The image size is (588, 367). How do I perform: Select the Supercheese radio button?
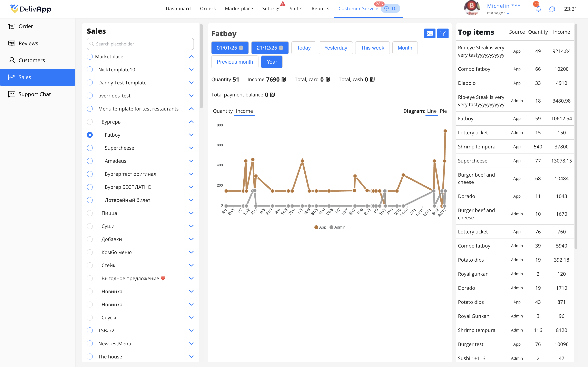click(90, 148)
